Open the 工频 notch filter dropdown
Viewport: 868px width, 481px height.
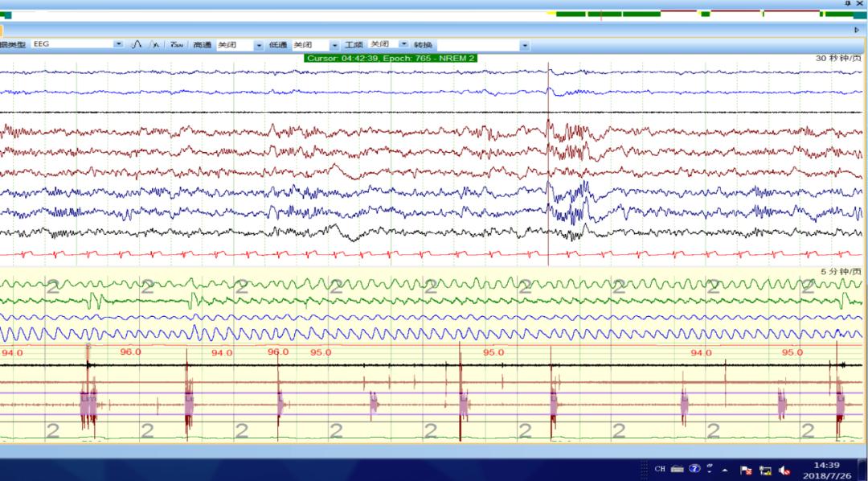[x=403, y=45]
